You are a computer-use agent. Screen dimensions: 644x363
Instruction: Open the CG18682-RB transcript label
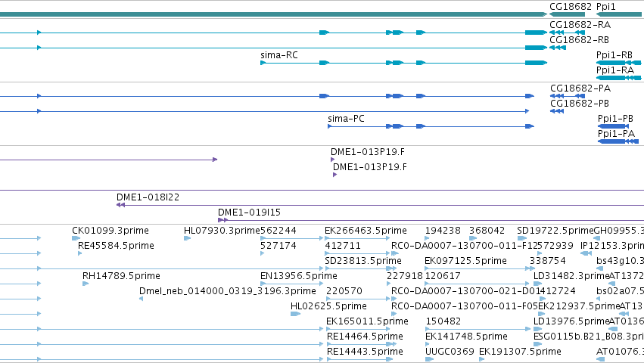pos(579,40)
